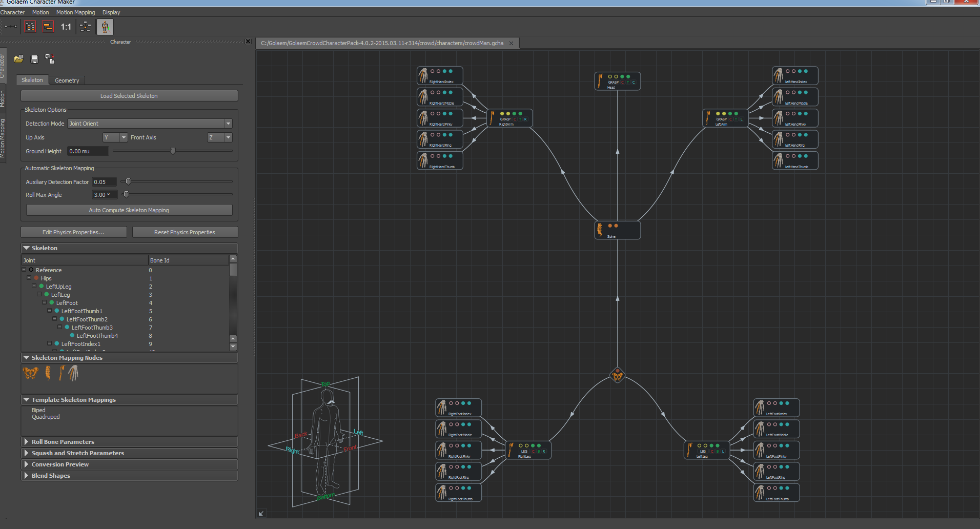
Task: Toggle GRASP on the RightArm node
Action: [x=505, y=119]
